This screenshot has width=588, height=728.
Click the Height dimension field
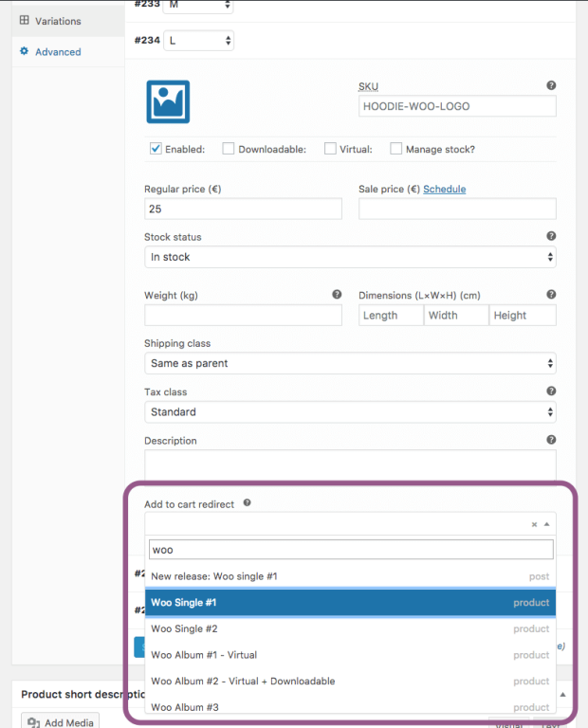(523, 316)
